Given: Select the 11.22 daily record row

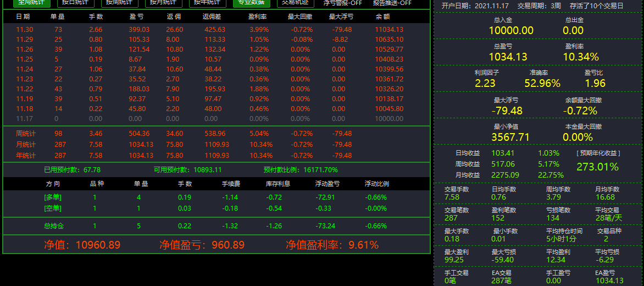Looking at the screenshot, I should (216, 89).
